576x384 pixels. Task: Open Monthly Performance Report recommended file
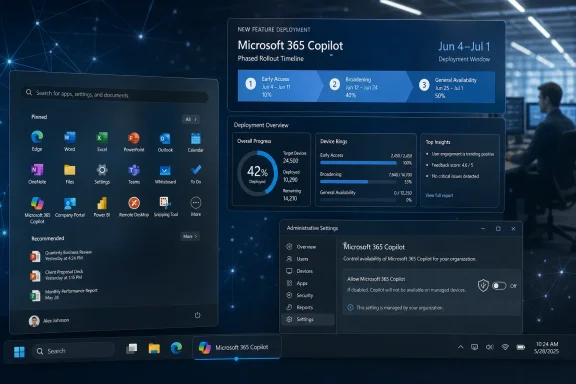64,294
